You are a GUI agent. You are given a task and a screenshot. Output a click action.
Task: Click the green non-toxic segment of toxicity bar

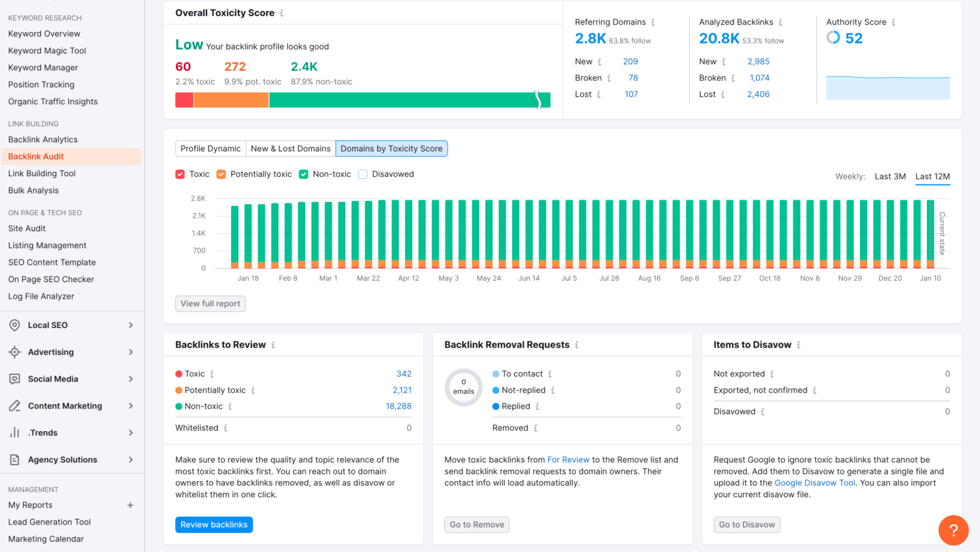click(x=402, y=100)
